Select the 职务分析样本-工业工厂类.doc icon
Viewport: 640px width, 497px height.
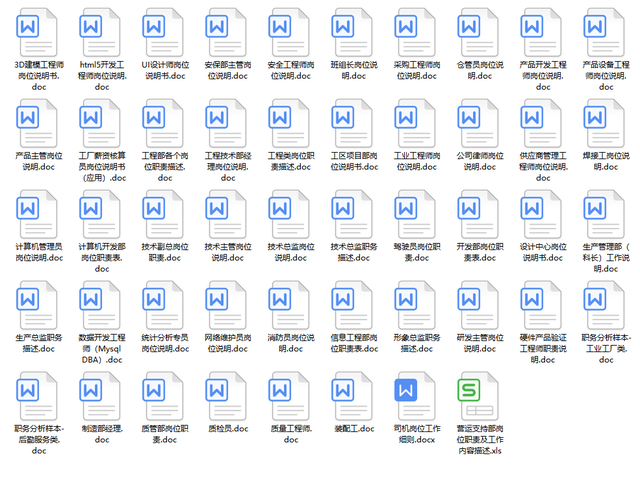click(x=603, y=305)
